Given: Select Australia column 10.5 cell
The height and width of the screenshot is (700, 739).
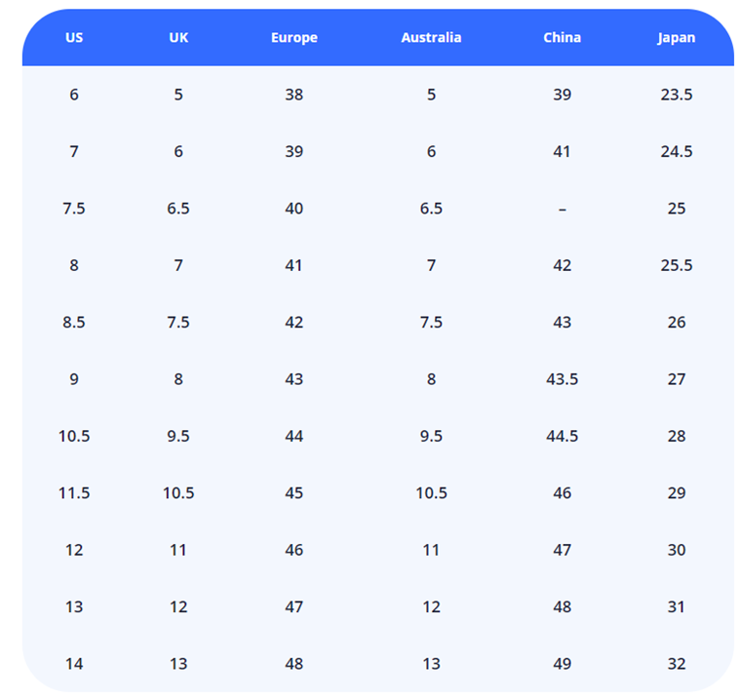Looking at the screenshot, I should pyautogui.click(x=431, y=493).
